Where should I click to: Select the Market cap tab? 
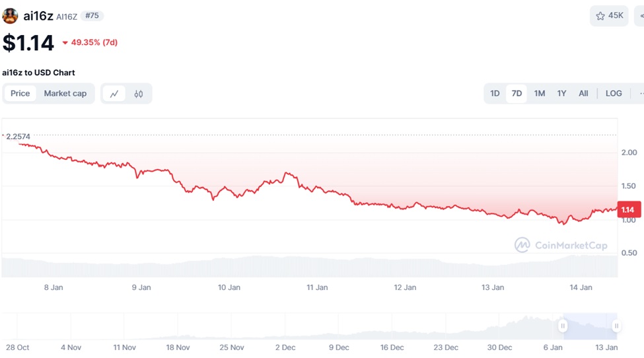tap(65, 94)
